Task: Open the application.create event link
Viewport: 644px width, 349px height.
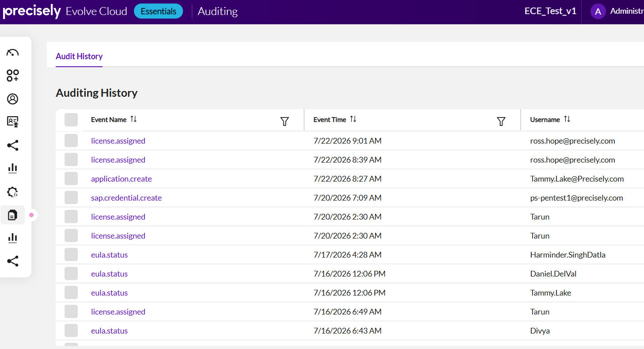Action: (122, 179)
